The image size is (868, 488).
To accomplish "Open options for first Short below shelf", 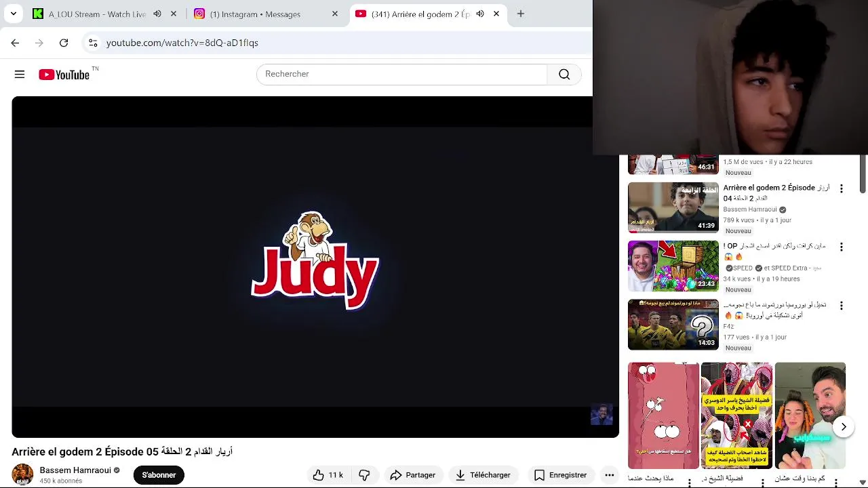I will click(690, 482).
